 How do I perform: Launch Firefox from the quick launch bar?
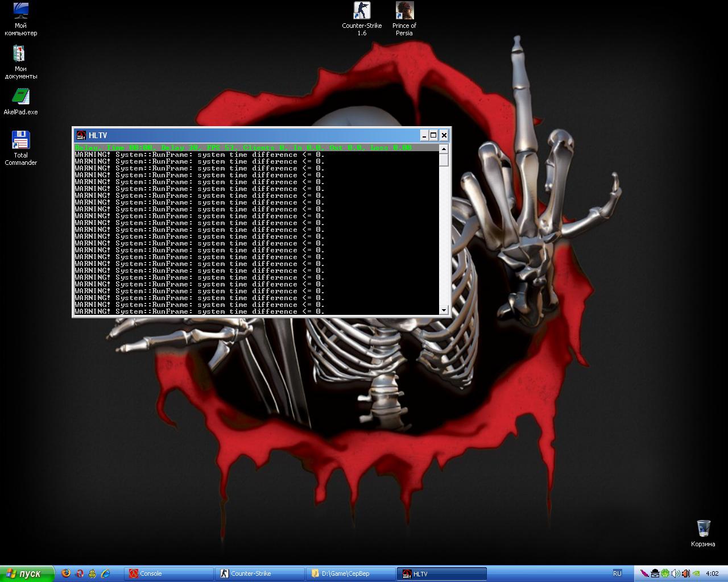pos(66,573)
